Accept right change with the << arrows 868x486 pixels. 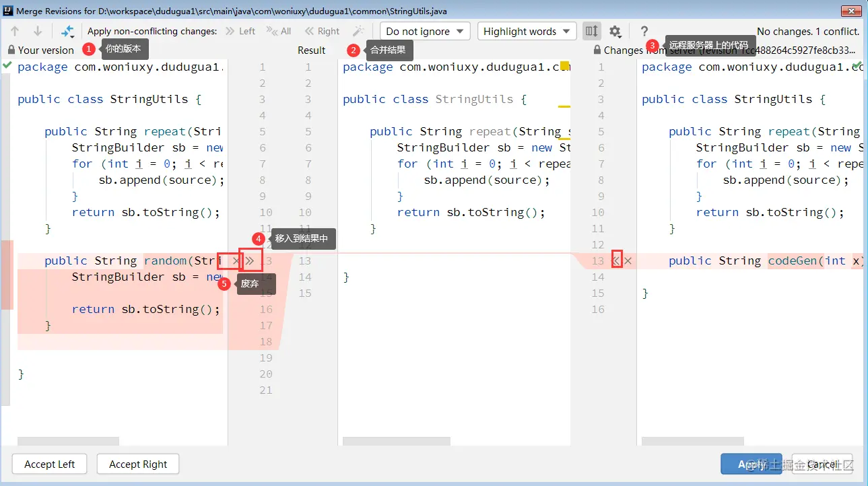click(x=615, y=261)
